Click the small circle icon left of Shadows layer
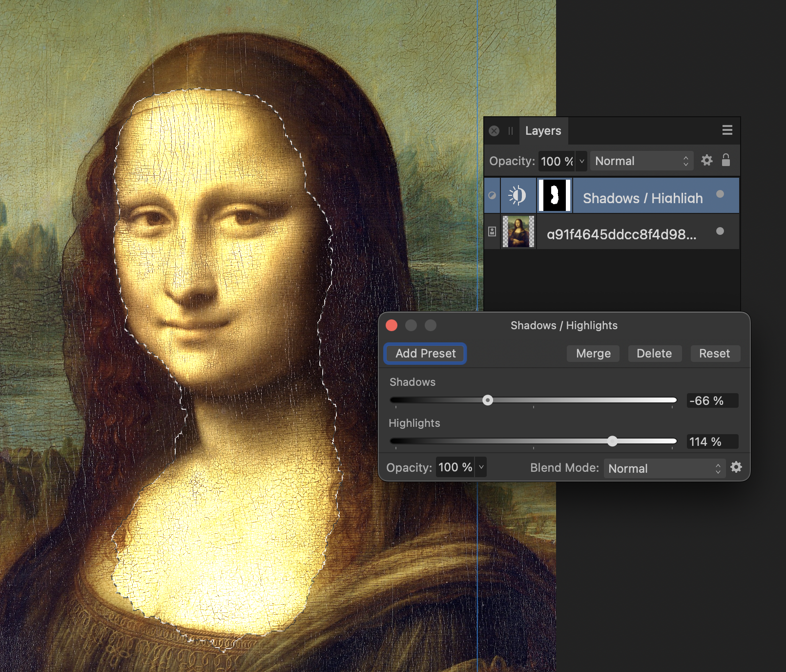 click(x=492, y=195)
